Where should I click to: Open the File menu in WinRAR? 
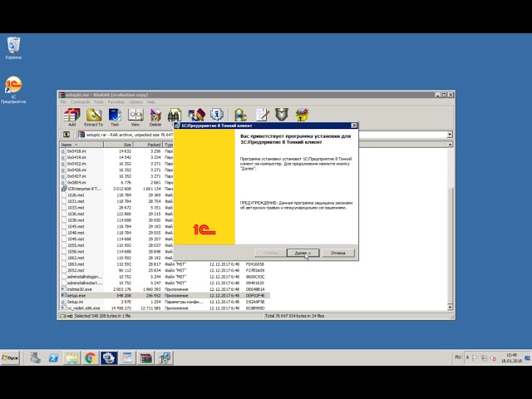(63, 101)
